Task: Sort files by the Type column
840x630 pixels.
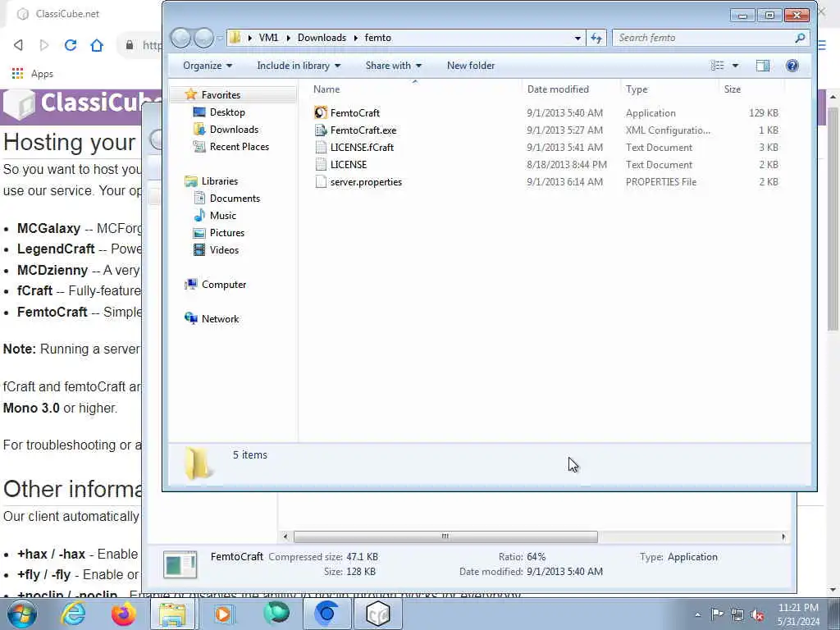Action: pos(637,89)
